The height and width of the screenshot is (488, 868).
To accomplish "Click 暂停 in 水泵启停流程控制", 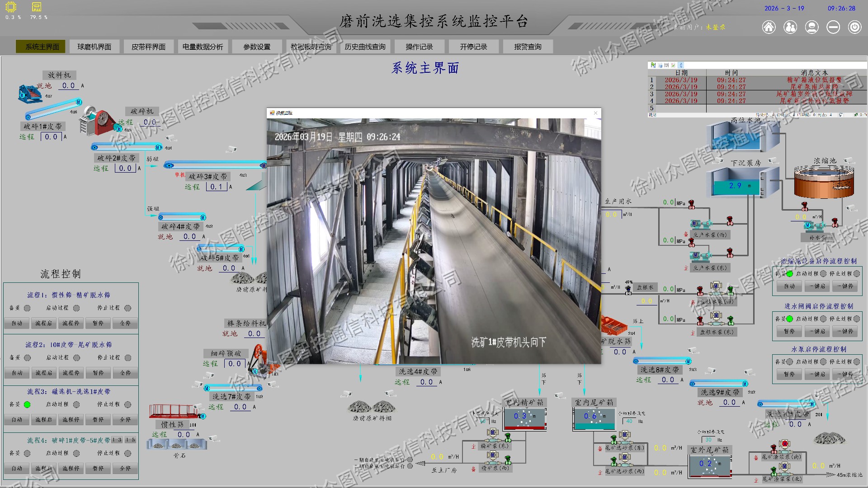I will point(789,375).
